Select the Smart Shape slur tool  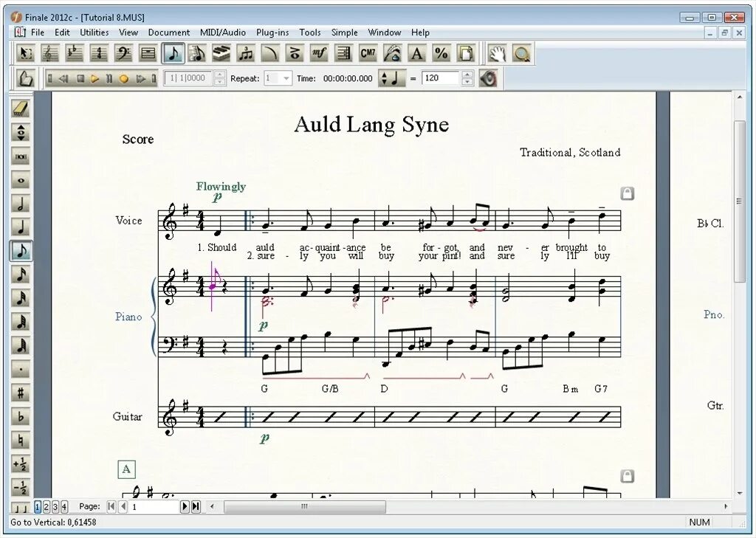coord(270,53)
